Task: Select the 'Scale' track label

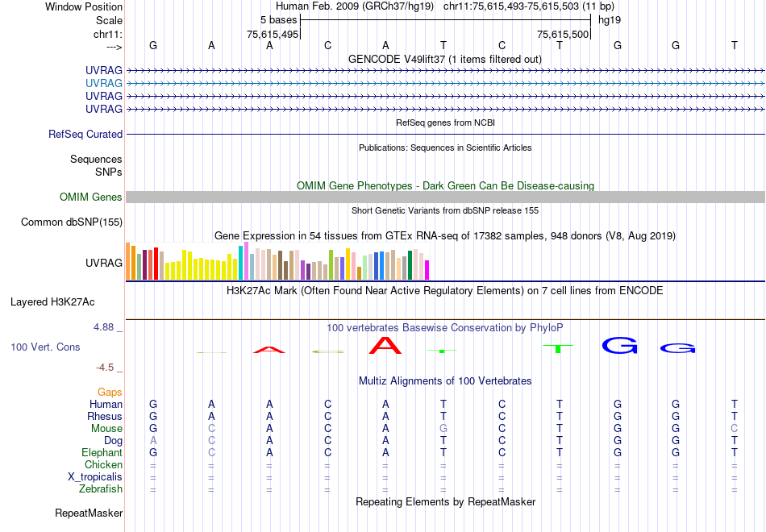Action: (x=109, y=20)
